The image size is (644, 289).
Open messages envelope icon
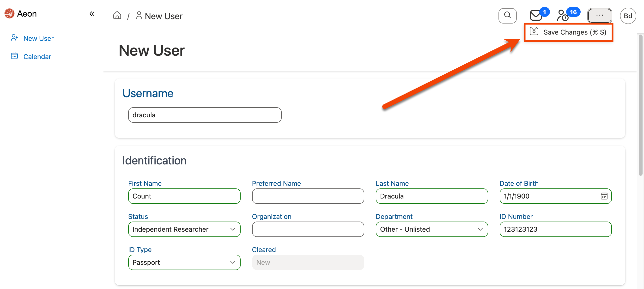point(535,16)
